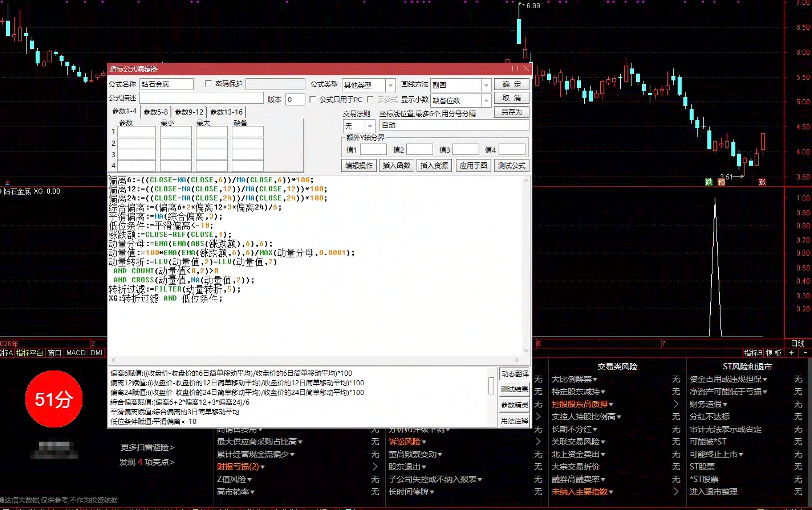
Task: Click the 涨 marker icon on the chart
Action: (762, 182)
